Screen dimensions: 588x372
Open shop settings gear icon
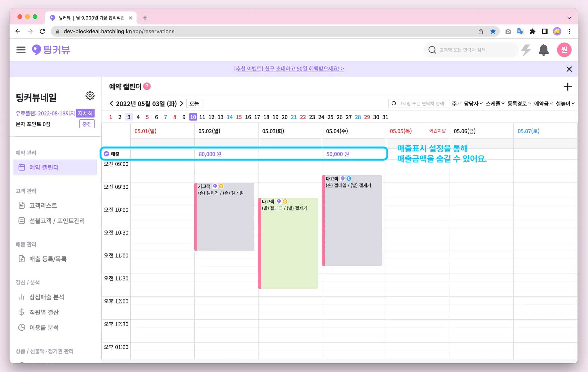pos(90,96)
